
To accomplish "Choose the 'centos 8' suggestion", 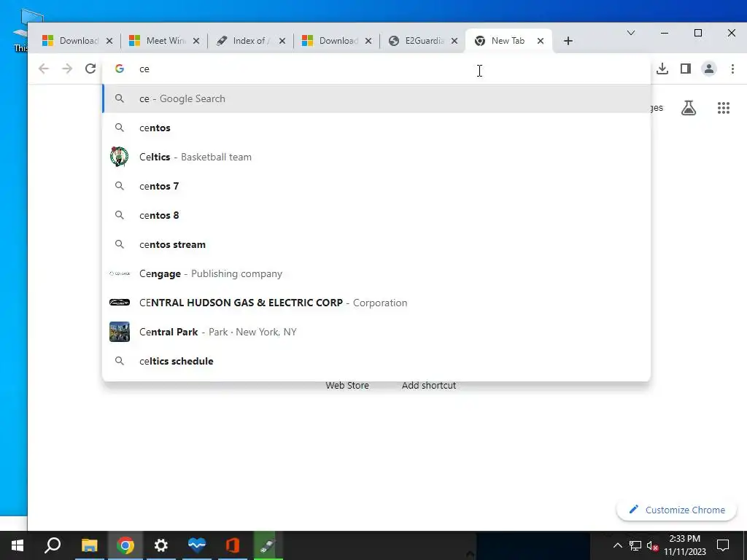I will point(376,215).
